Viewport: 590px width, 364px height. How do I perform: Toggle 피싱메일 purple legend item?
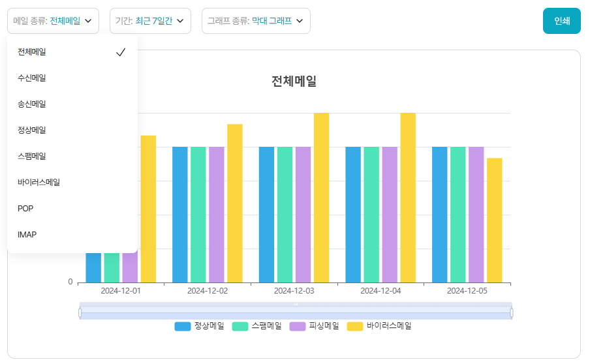(314, 326)
